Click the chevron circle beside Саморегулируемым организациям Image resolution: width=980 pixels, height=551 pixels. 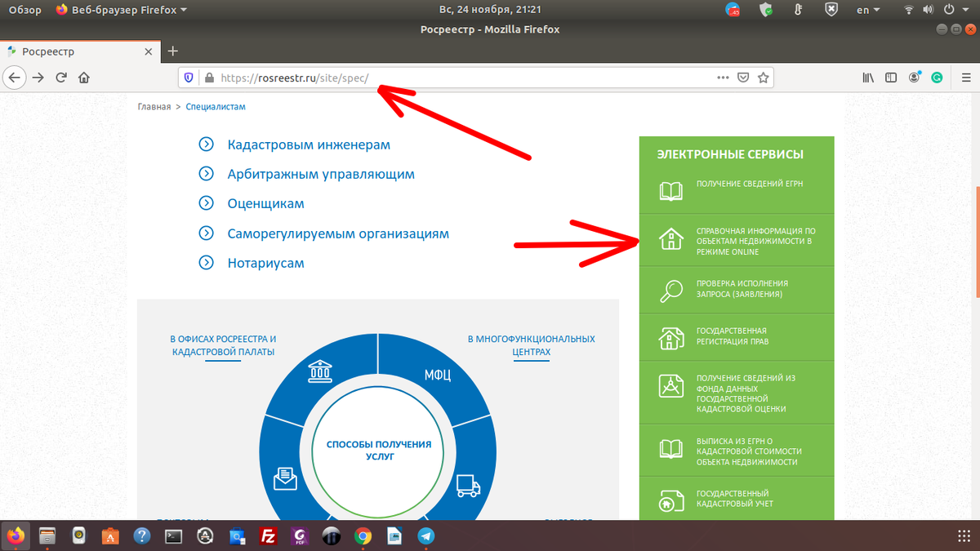[206, 233]
